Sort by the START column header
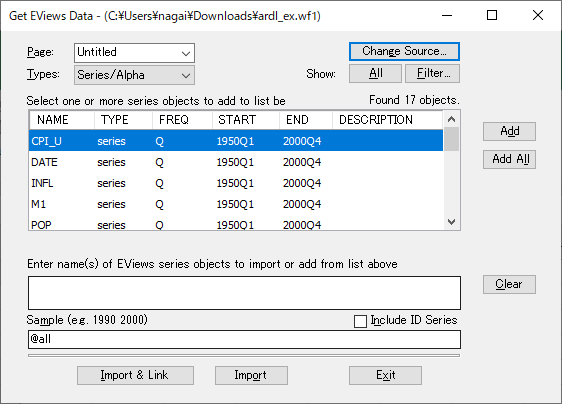Screen dimensions: 562x404 [x=246, y=120]
